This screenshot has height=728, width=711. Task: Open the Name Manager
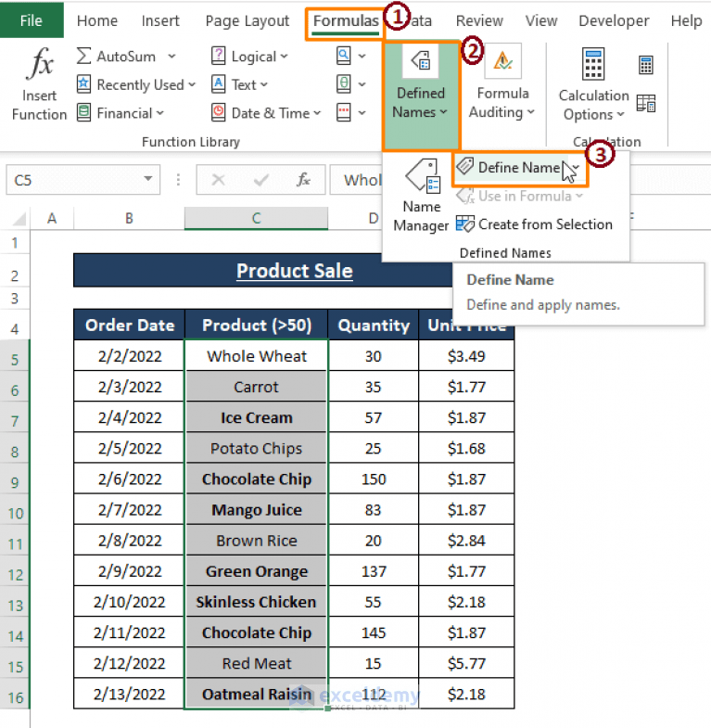(421, 196)
